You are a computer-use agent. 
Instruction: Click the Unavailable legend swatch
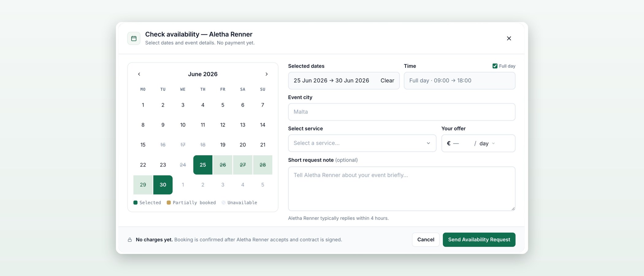click(224, 202)
